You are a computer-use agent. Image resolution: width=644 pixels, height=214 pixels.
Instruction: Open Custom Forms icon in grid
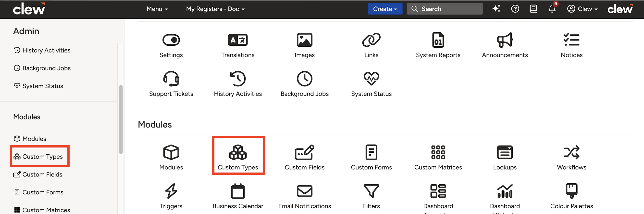(371, 152)
